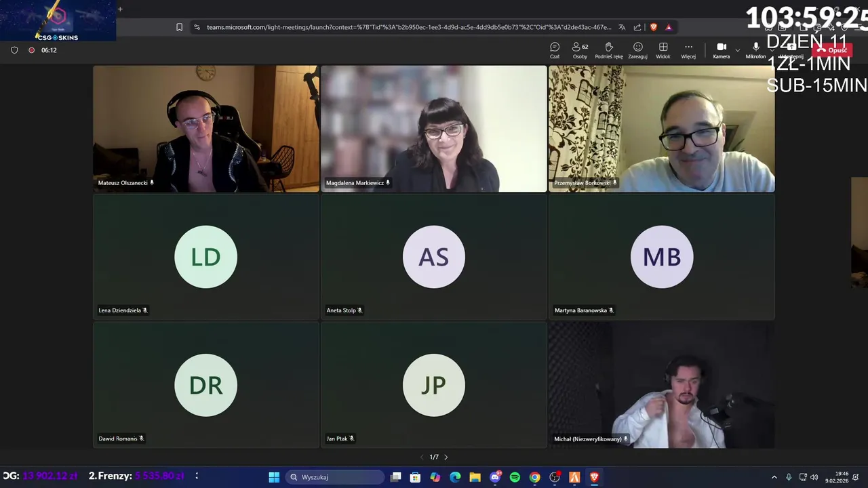The image size is (868, 488).
Task: Click the recording indicator dot
Action: click(x=31, y=50)
